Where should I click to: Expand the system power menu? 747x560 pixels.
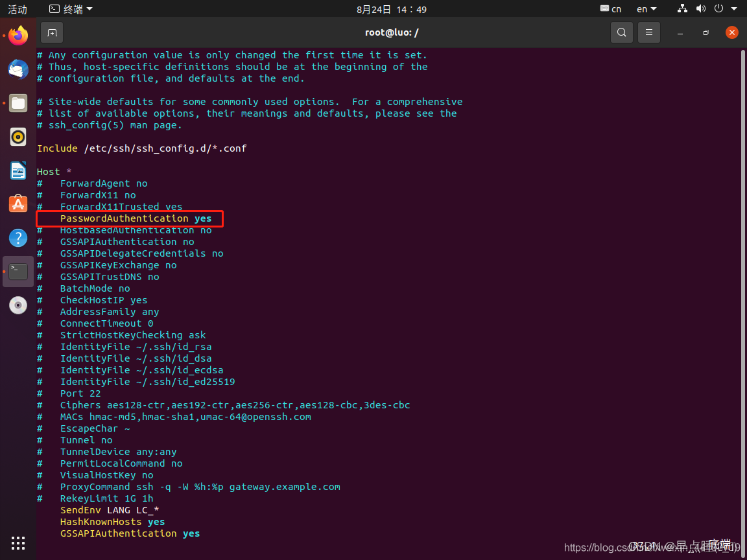coord(722,9)
